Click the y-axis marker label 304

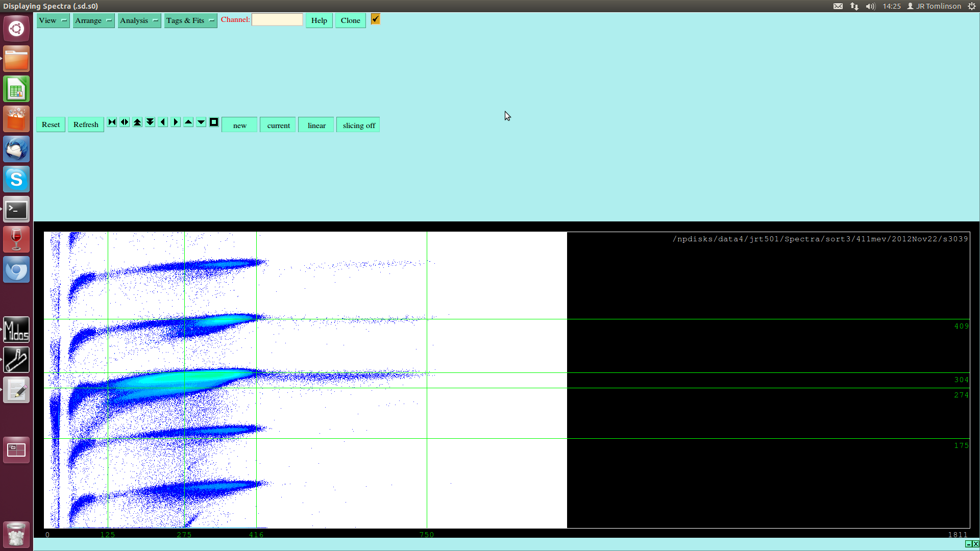click(961, 380)
